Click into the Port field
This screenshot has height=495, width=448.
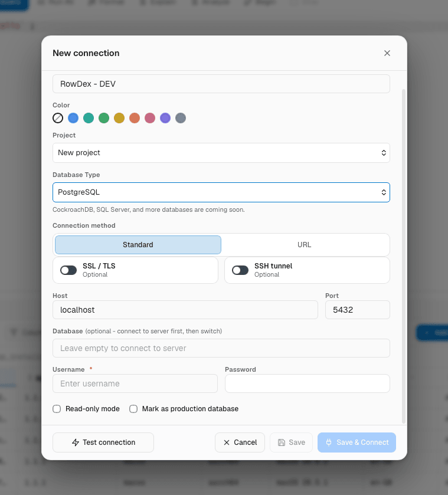click(358, 310)
